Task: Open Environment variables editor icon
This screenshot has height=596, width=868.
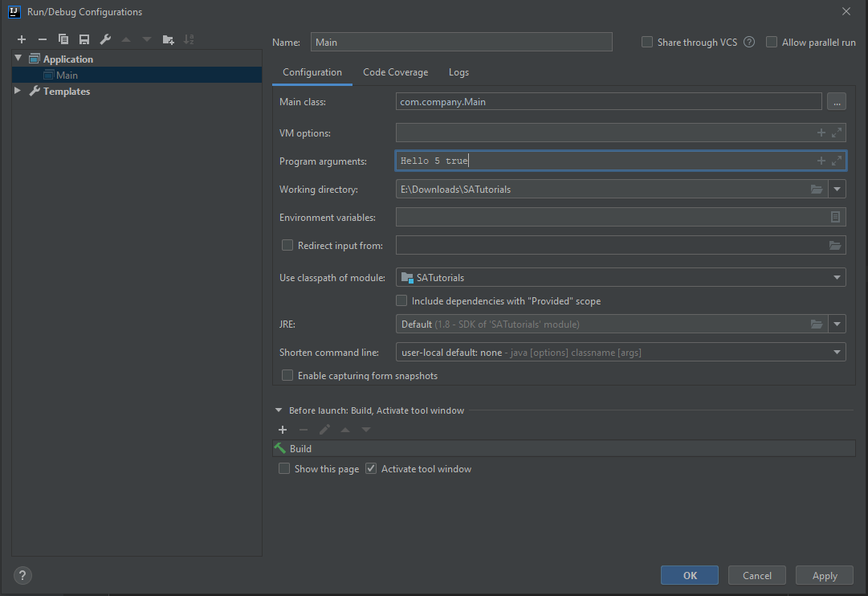Action: point(836,217)
